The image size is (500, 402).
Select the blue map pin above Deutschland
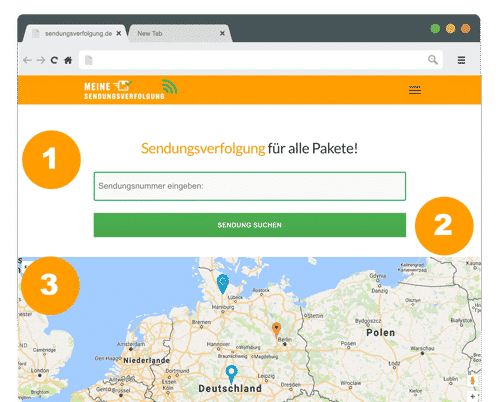[231, 374]
